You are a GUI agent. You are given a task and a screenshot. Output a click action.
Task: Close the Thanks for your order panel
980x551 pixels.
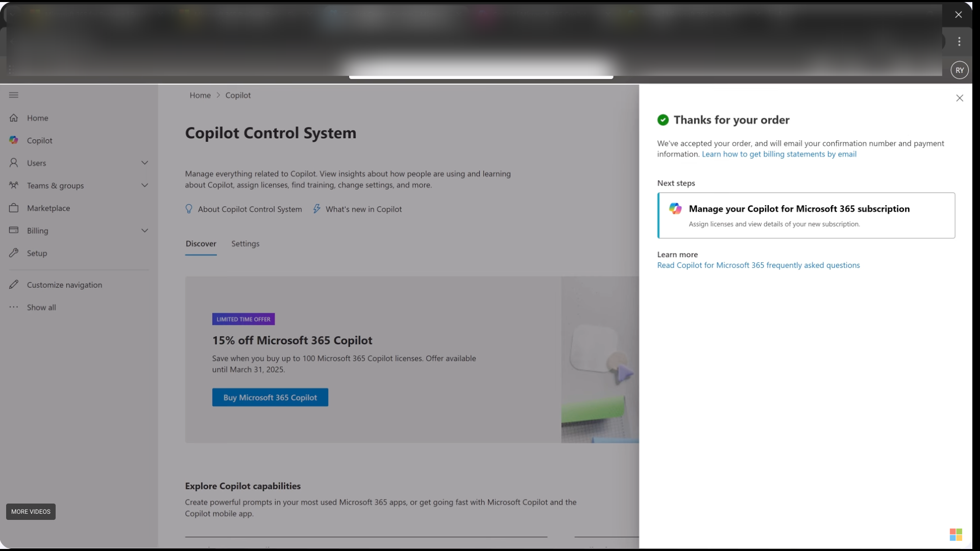pyautogui.click(x=960, y=98)
